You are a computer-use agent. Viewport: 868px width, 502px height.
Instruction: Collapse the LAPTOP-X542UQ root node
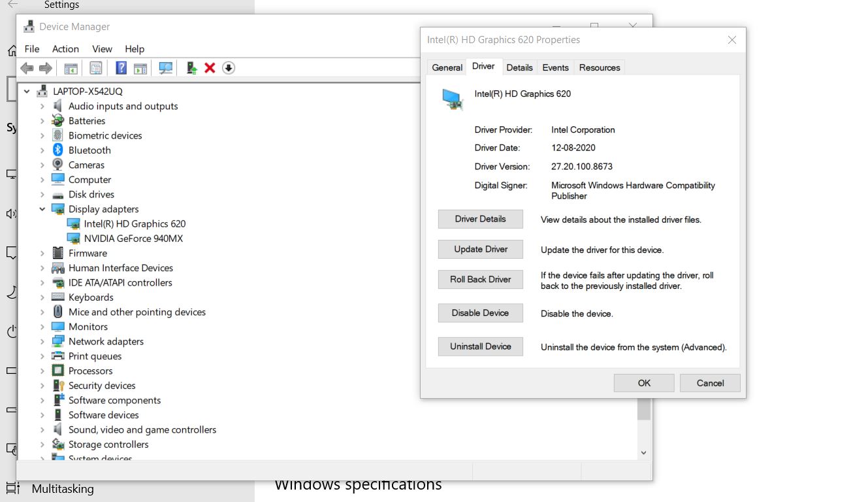point(27,92)
